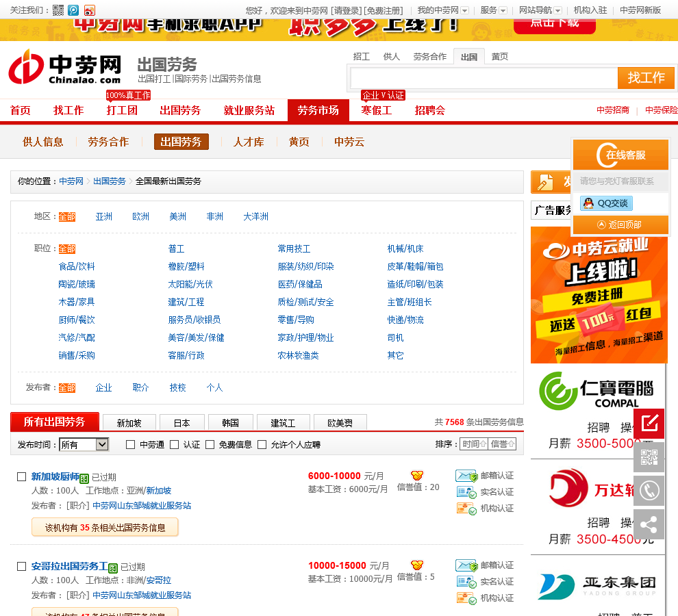Switch to the 韩国 tab
Screen dimensions: 678x616
[230, 423]
